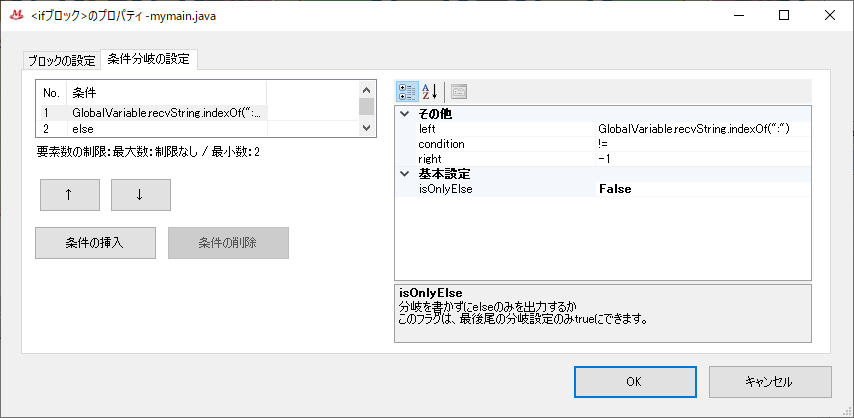Select the isOnlyElse False value
The width and height of the screenshot is (854, 418).
702,189
